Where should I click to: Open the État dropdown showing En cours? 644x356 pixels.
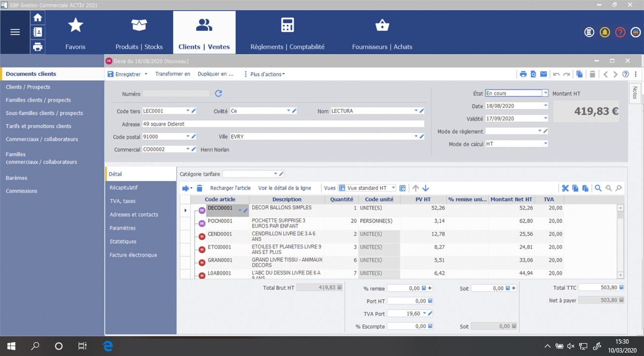point(545,92)
